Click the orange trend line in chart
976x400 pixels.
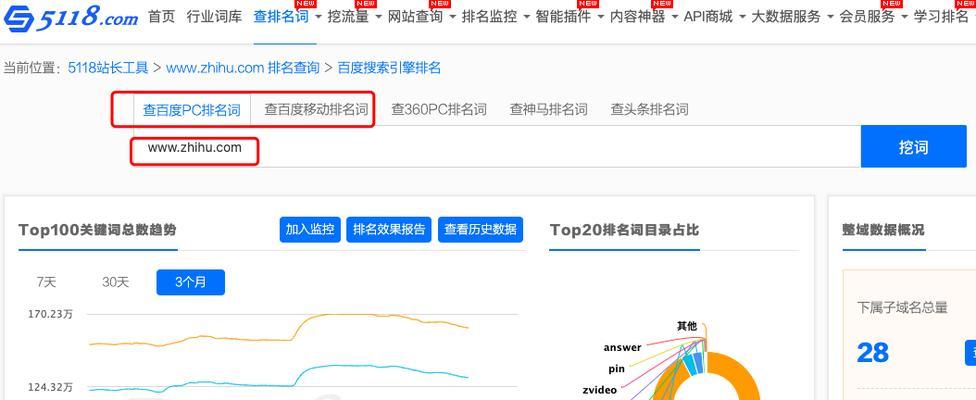click(278, 330)
